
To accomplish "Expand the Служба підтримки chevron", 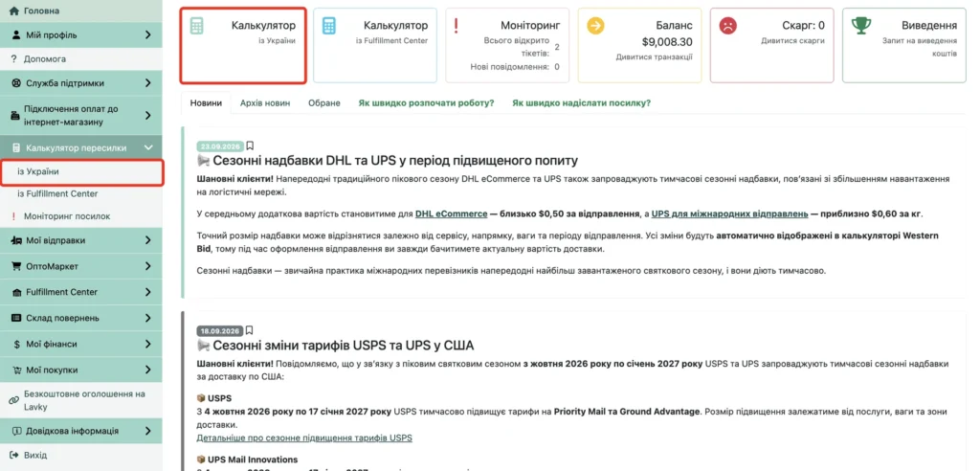I will tap(148, 83).
